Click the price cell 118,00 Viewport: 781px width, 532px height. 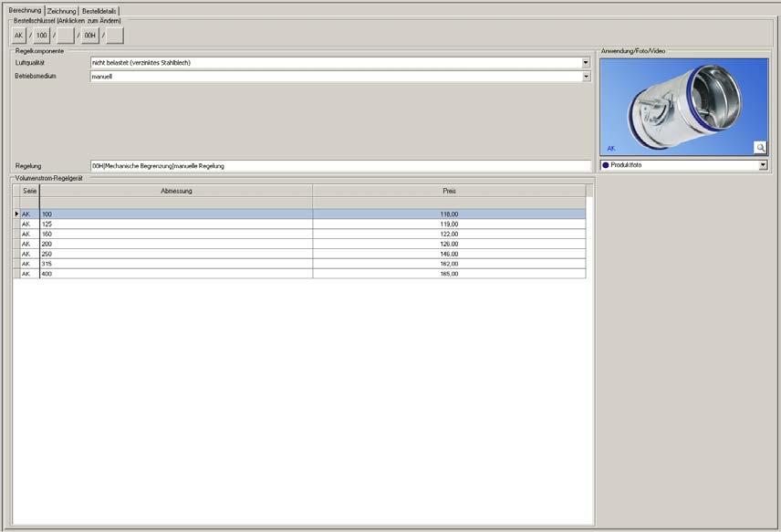click(449, 214)
